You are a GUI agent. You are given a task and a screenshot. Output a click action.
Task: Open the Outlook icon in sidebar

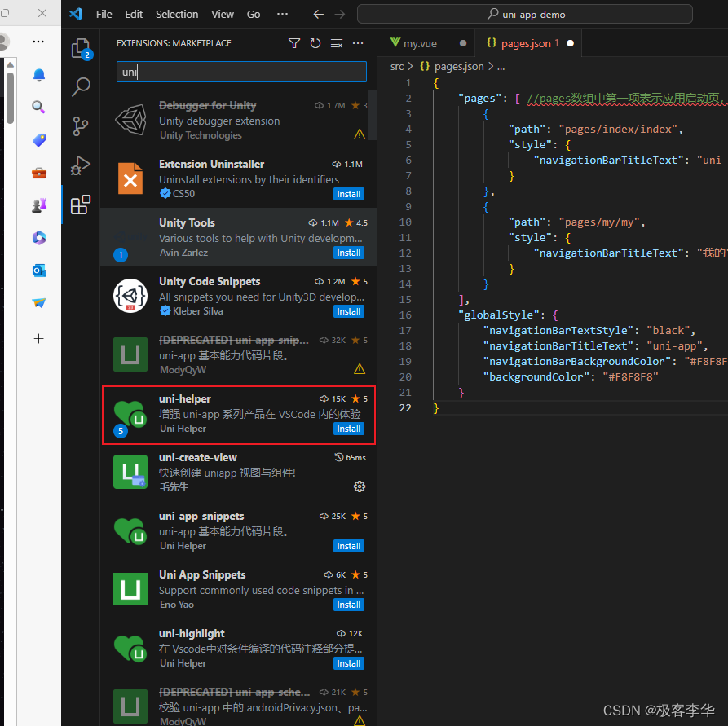[x=39, y=271]
